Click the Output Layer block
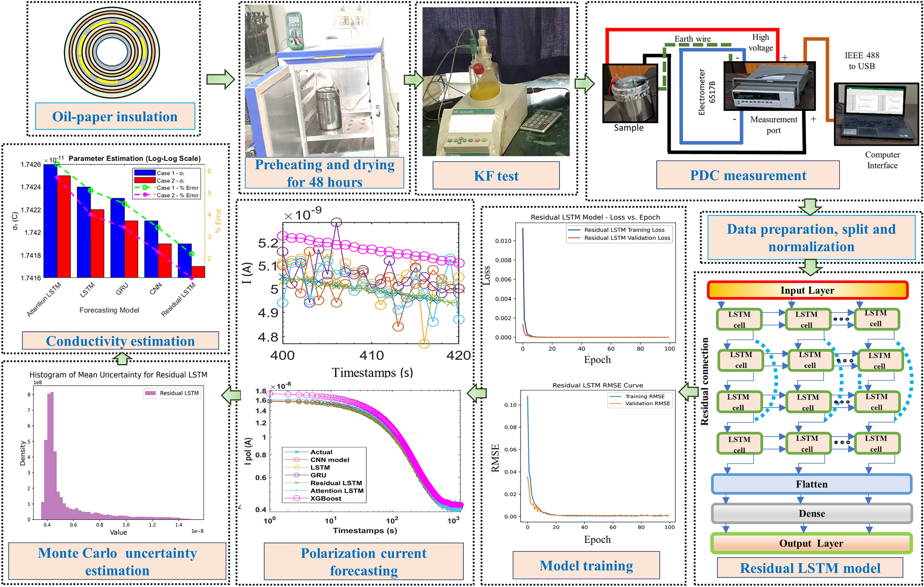Screen dimensions: 924x587 pyautogui.click(x=811, y=543)
